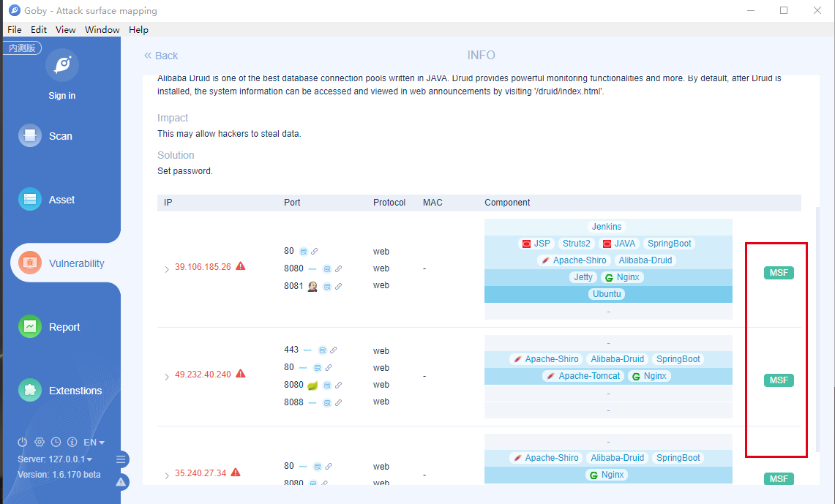Click the '内测版' badge

pyautogui.click(x=23, y=48)
